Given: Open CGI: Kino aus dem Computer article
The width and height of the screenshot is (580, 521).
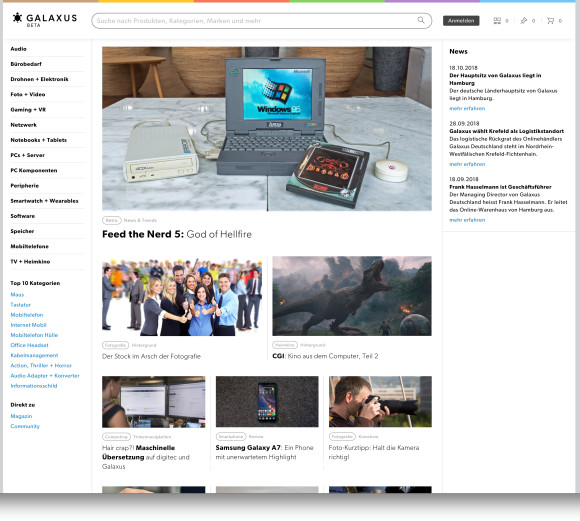Looking at the screenshot, I should [x=325, y=356].
